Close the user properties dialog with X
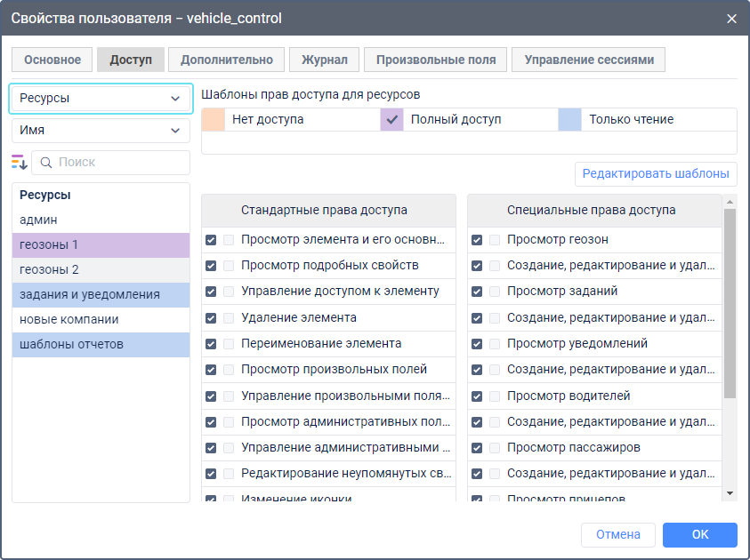The height and width of the screenshot is (560, 750). [x=731, y=18]
